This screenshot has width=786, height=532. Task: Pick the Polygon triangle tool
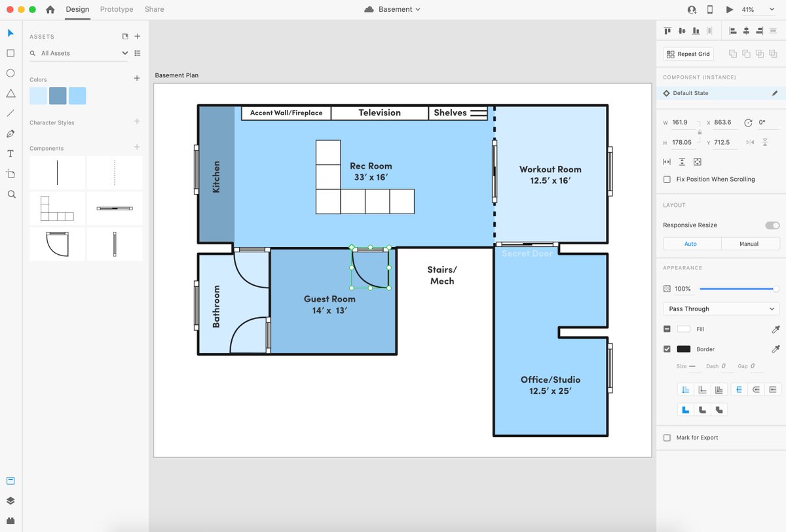click(10, 94)
